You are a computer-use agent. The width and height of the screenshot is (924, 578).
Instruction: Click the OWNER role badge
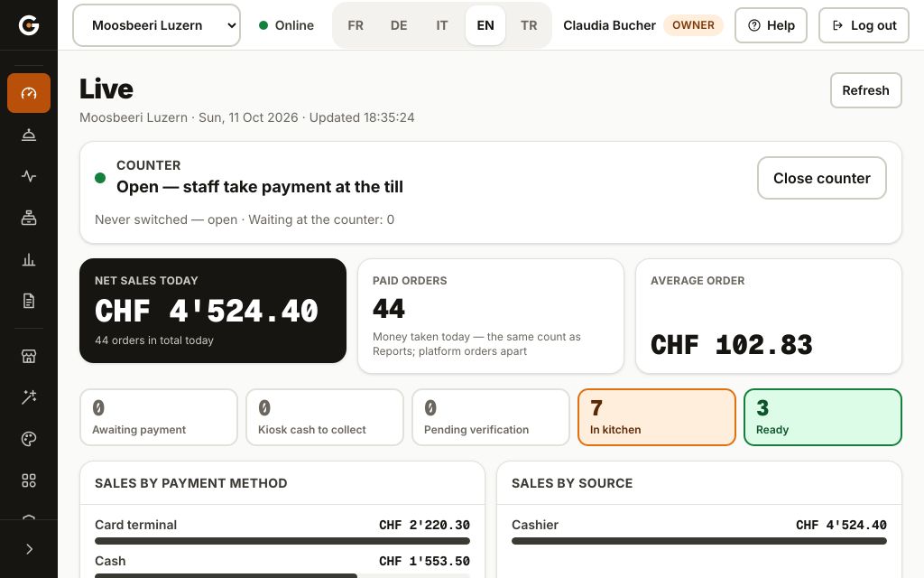(x=693, y=25)
